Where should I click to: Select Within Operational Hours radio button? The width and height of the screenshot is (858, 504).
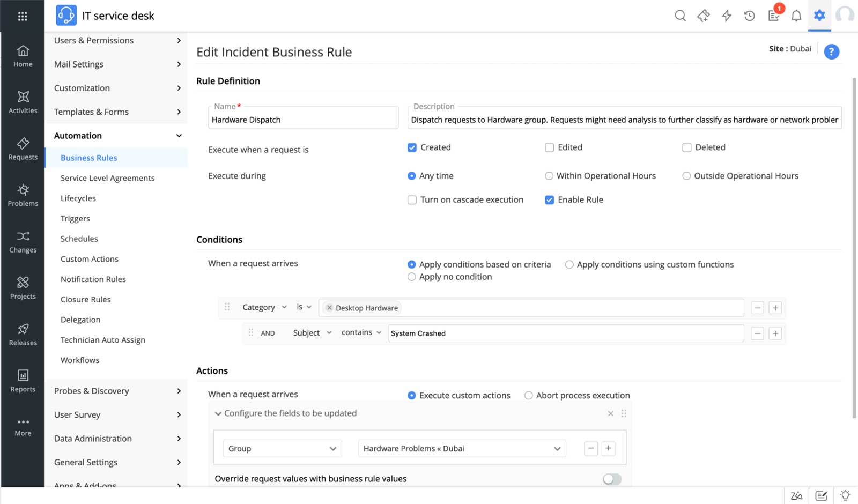pos(549,176)
